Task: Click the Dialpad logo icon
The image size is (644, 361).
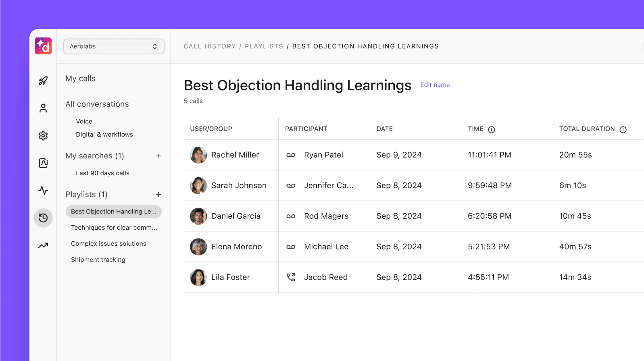Action: [x=43, y=46]
